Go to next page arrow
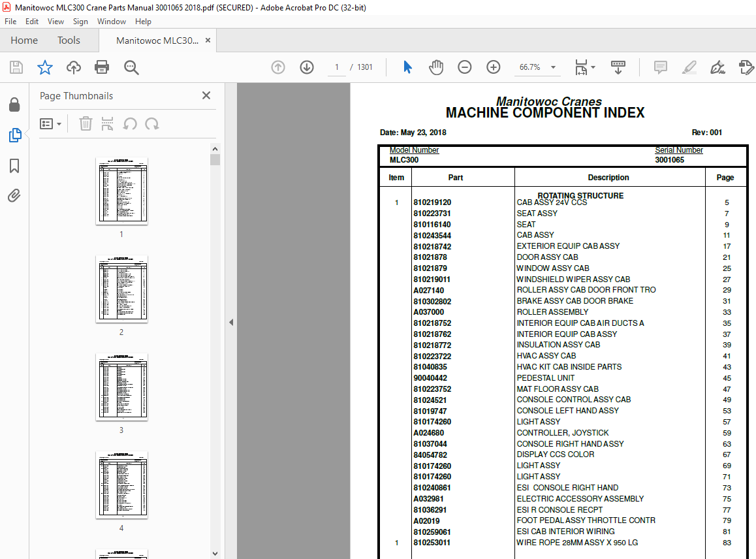Screen dimensions: 756x559 tap(307, 67)
